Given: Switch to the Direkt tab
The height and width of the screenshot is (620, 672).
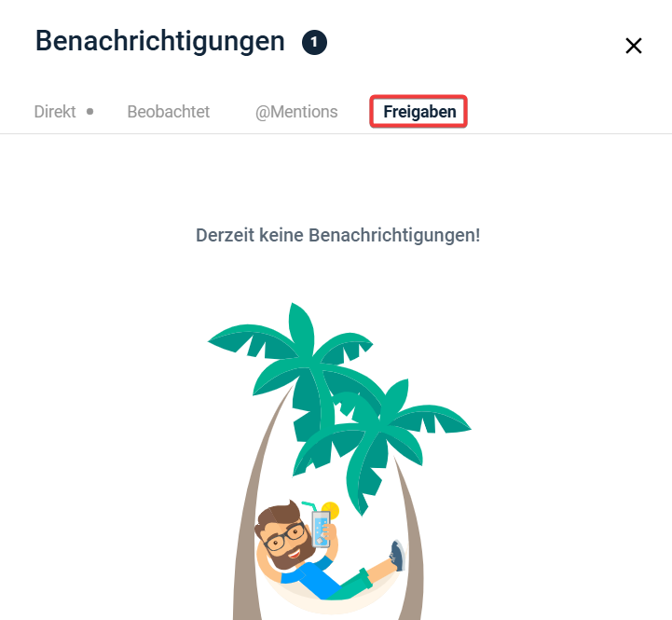Looking at the screenshot, I should coord(55,112).
